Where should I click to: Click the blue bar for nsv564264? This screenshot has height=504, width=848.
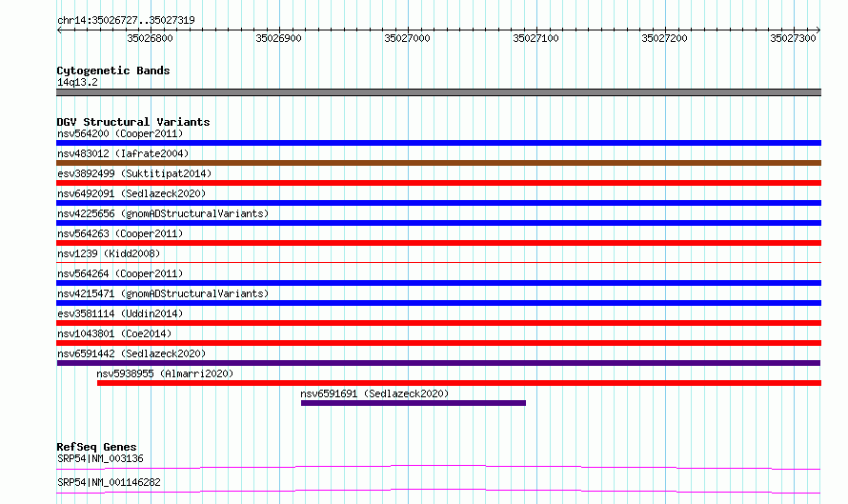pos(438,283)
